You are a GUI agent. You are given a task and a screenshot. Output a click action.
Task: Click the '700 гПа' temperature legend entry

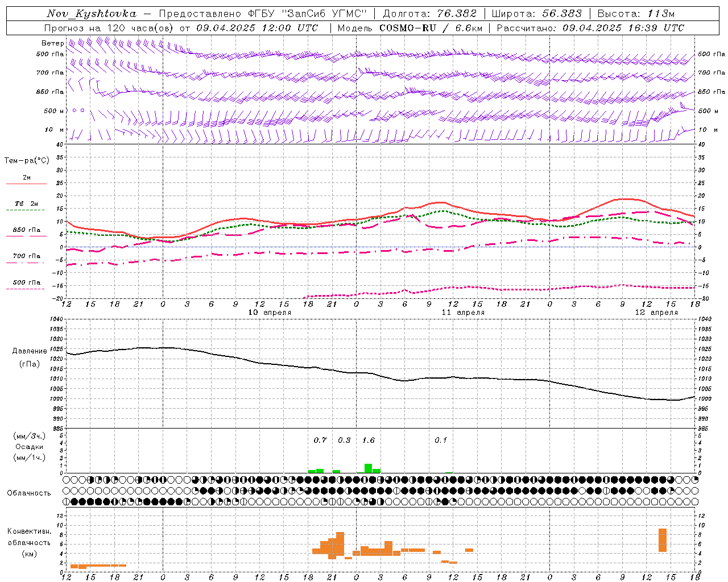tap(27, 256)
